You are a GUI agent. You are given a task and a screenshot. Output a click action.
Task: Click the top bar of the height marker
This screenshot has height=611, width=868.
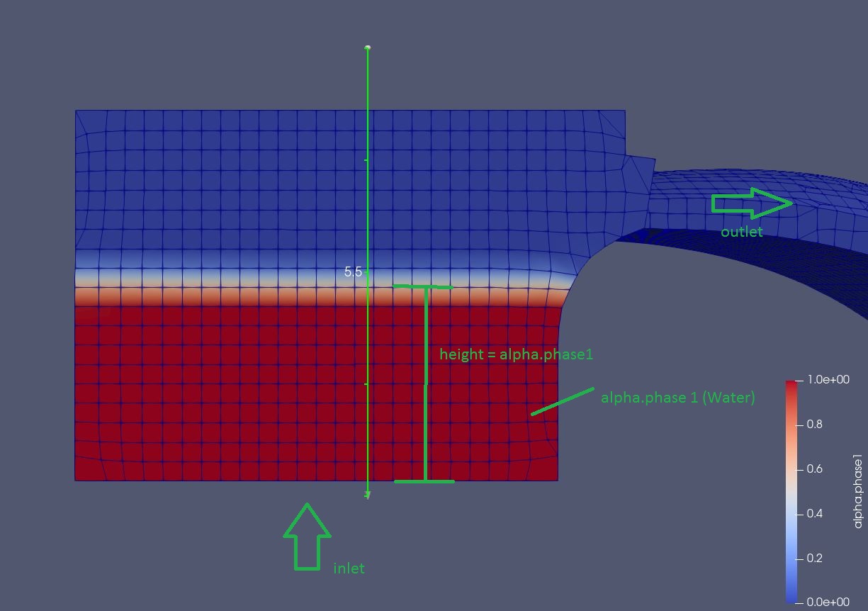pos(423,286)
